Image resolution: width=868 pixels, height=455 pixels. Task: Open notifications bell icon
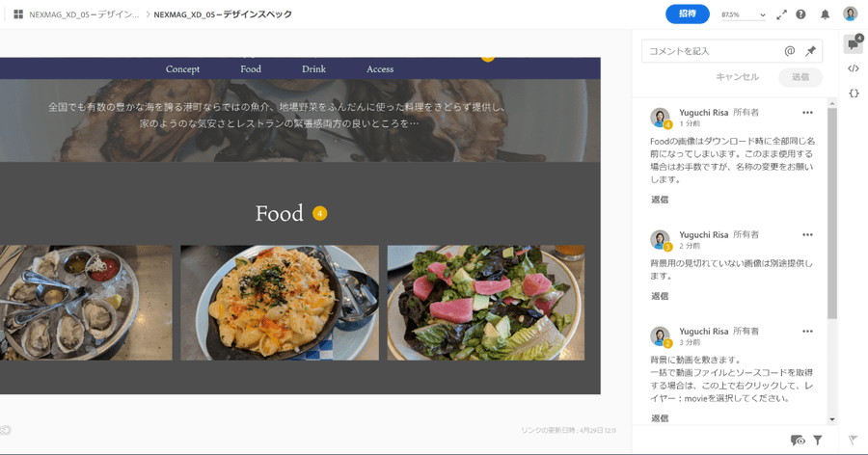(825, 14)
